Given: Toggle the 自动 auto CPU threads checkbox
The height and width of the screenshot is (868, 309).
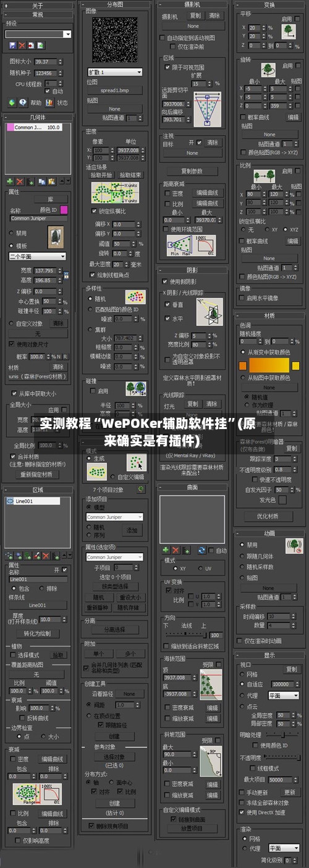Looking at the screenshot, I should 48,91.
